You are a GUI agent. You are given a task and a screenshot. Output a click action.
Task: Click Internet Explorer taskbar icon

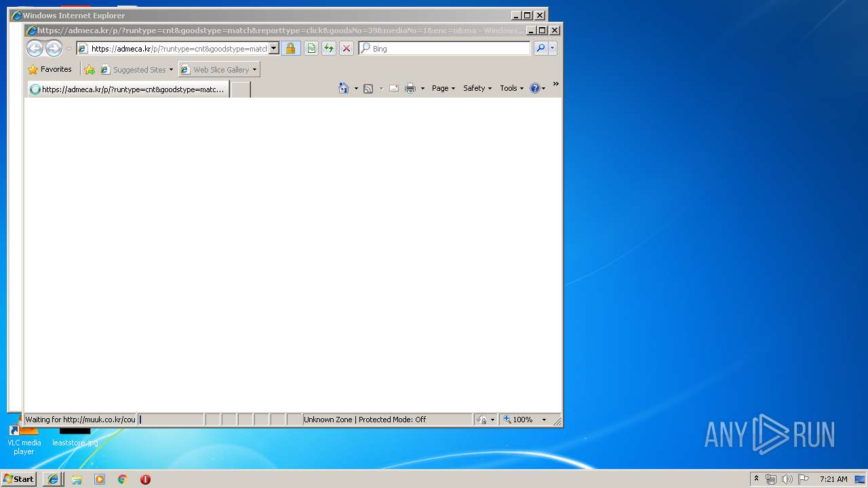click(x=53, y=479)
